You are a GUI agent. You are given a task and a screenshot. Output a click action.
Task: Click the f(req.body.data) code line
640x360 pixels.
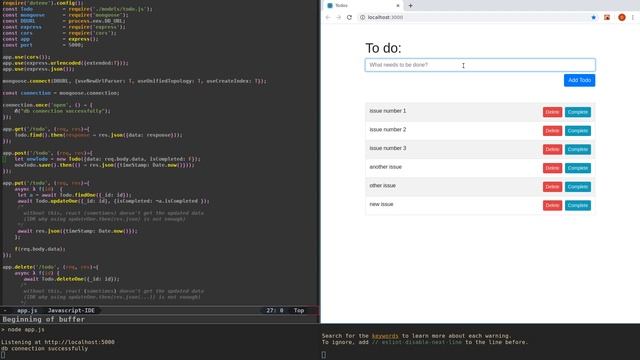pyautogui.click(x=40, y=249)
